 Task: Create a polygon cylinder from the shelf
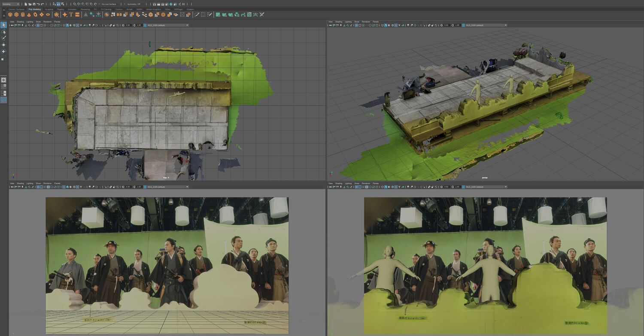click(x=22, y=14)
